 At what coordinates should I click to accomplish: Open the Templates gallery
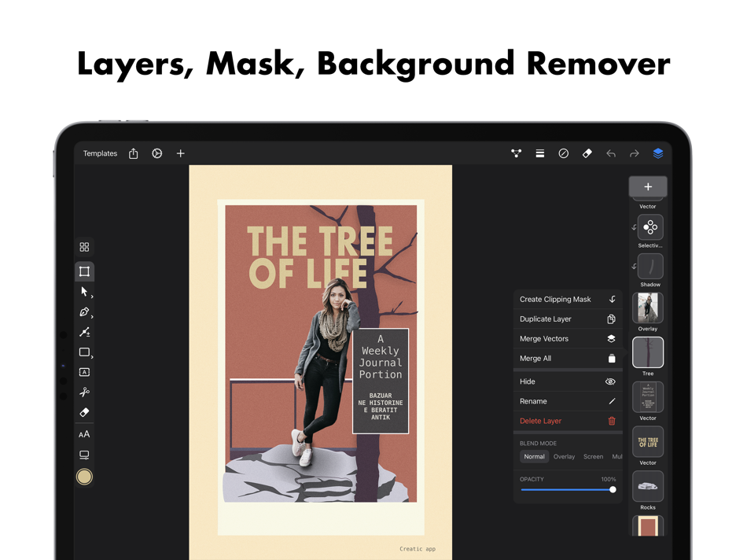[100, 153]
